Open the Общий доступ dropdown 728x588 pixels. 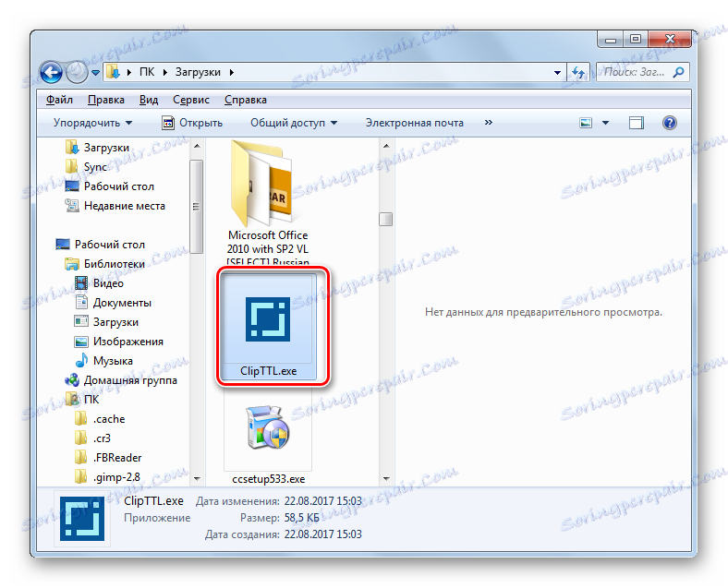(294, 123)
